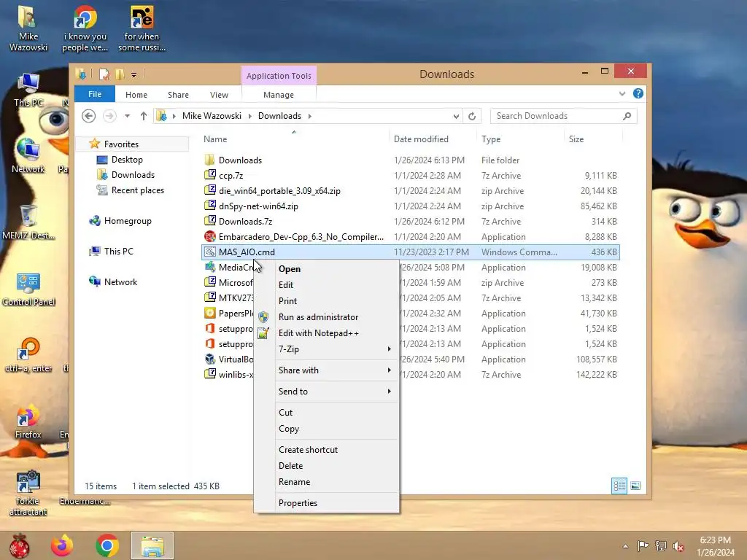Select Desktop in Favorites
747x560 pixels.
(127, 160)
